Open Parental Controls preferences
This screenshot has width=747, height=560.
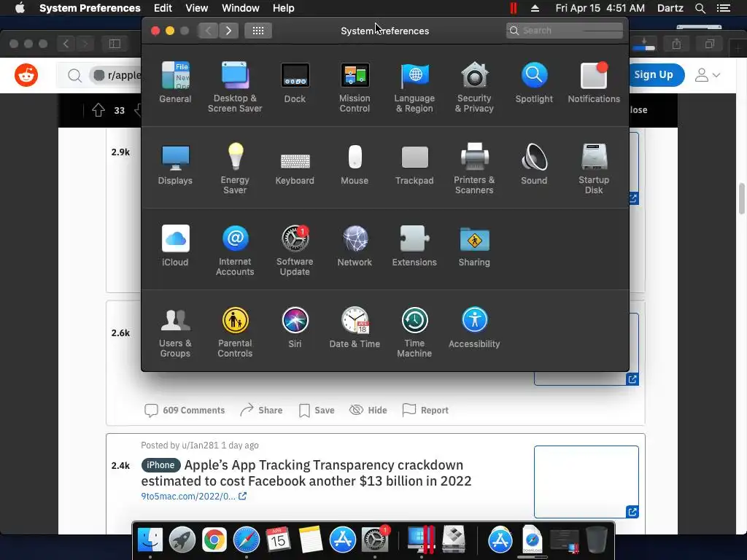[235, 332]
